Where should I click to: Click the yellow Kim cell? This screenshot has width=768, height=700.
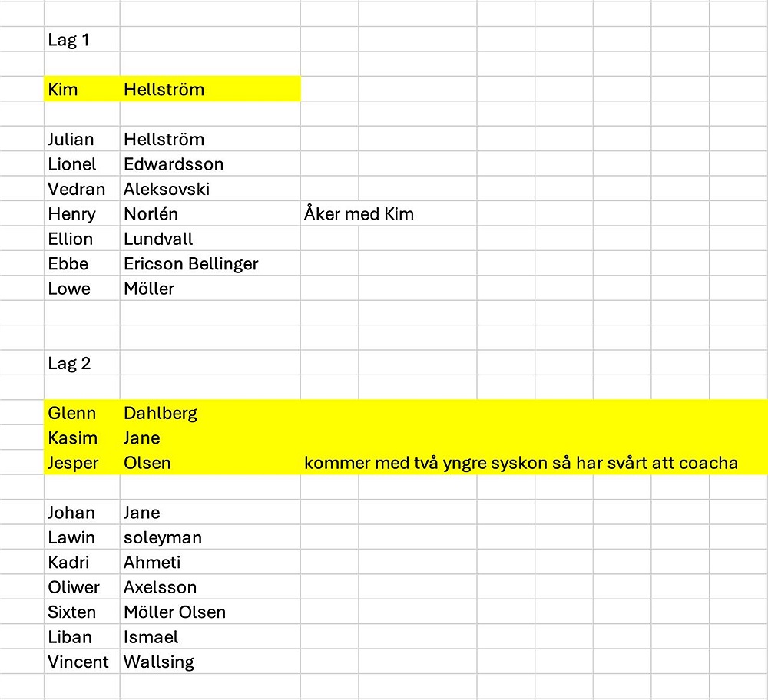pos(82,89)
